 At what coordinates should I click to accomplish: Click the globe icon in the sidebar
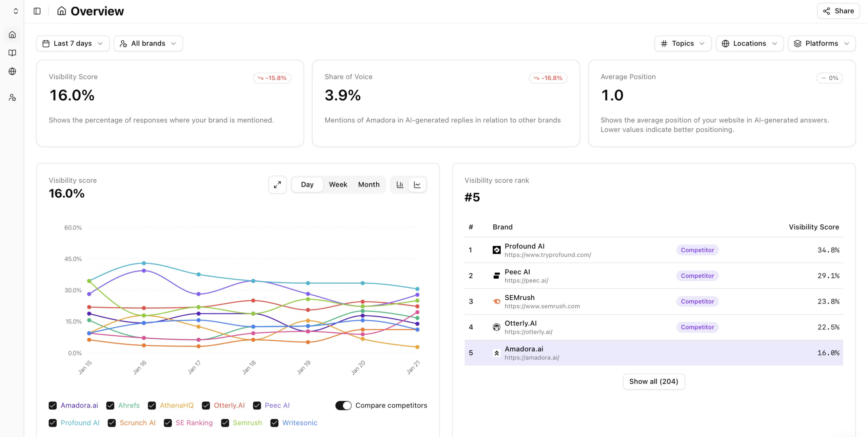(x=12, y=72)
